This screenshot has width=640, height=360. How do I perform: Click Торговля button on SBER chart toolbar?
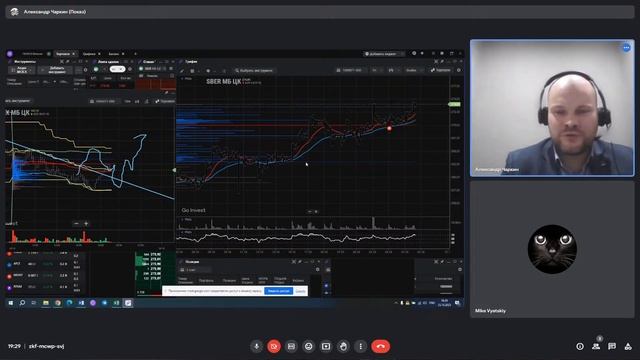(440, 70)
